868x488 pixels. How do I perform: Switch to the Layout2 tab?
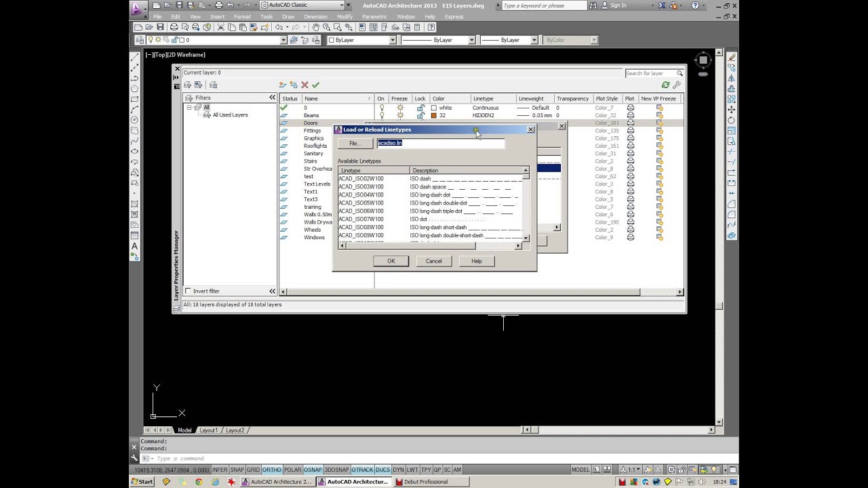[x=235, y=430]
